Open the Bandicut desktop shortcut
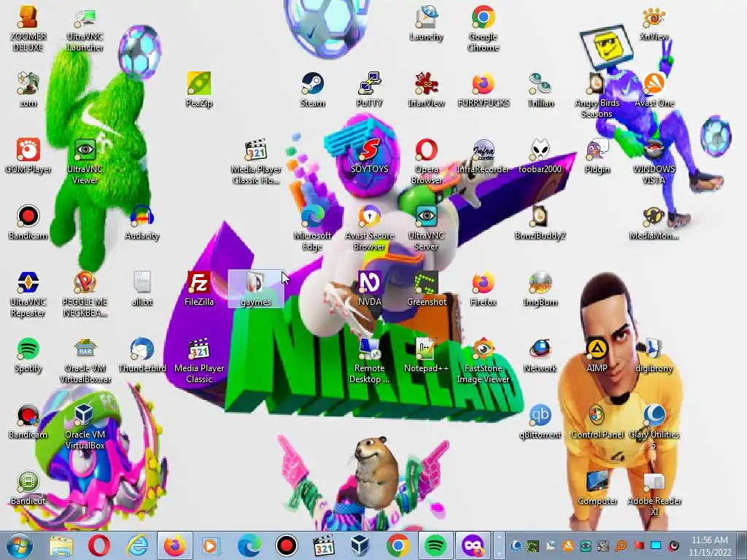 (x=28, y=488)
